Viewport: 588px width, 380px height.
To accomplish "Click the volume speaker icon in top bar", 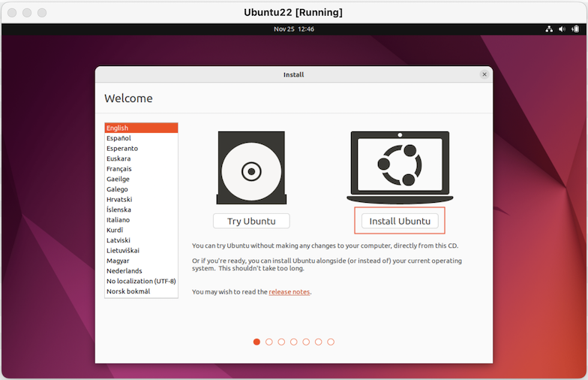I will click(562, 29).
